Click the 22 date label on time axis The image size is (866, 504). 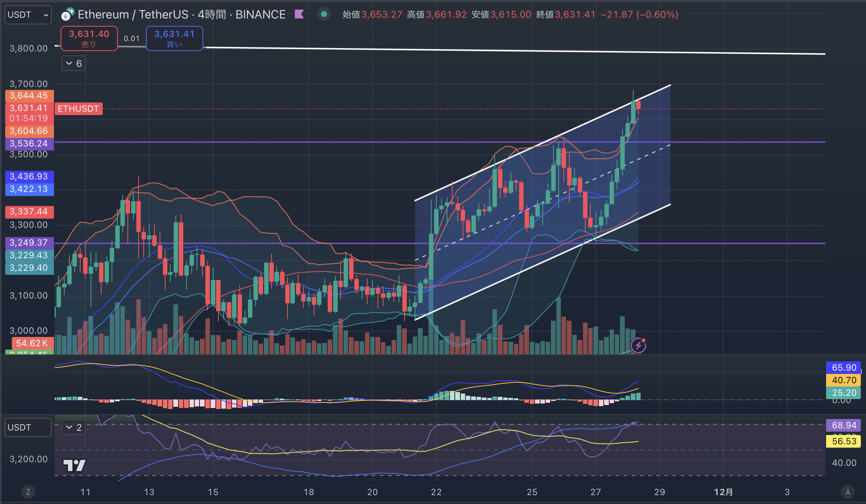click(x=436, y=492)
